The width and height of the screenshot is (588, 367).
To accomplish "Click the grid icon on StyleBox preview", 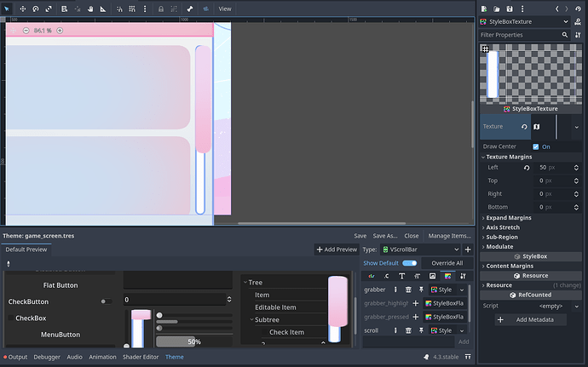I will point(485,49).
